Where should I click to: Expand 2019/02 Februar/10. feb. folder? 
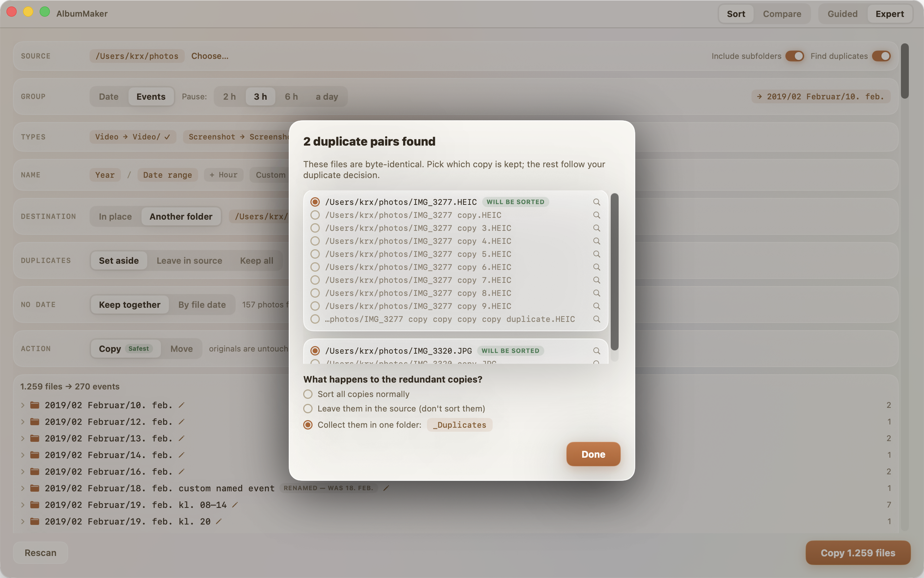point(22,405)
